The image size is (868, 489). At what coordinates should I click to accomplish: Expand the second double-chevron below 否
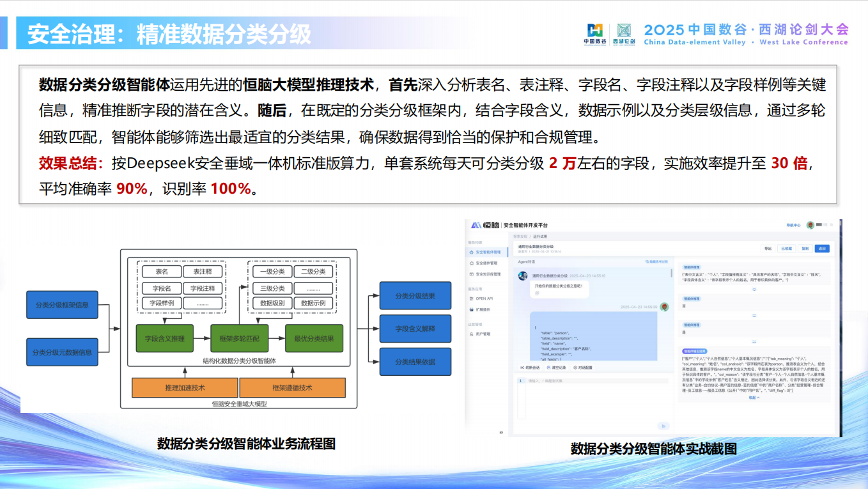coord(754,315)
